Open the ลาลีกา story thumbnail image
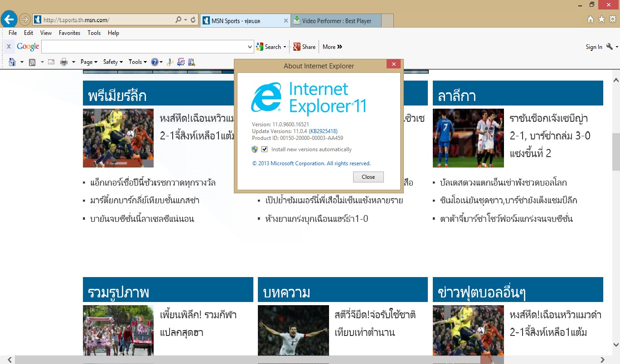 468,138
